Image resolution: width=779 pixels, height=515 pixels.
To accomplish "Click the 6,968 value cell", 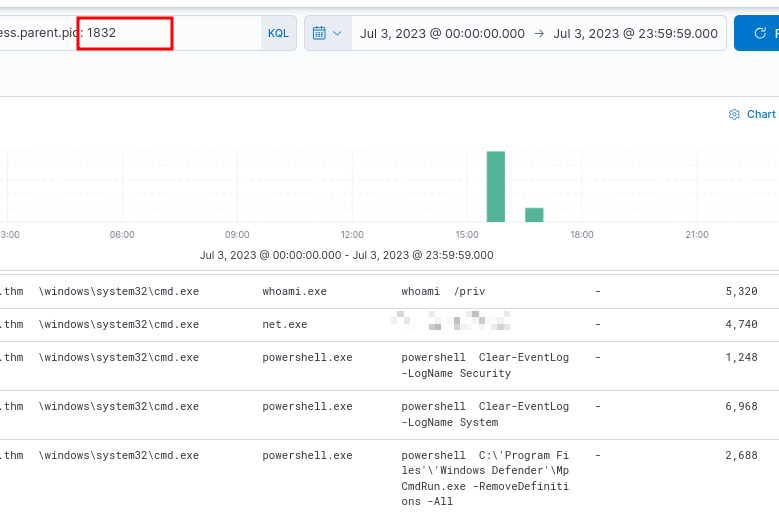I will (x=741, y=407).
